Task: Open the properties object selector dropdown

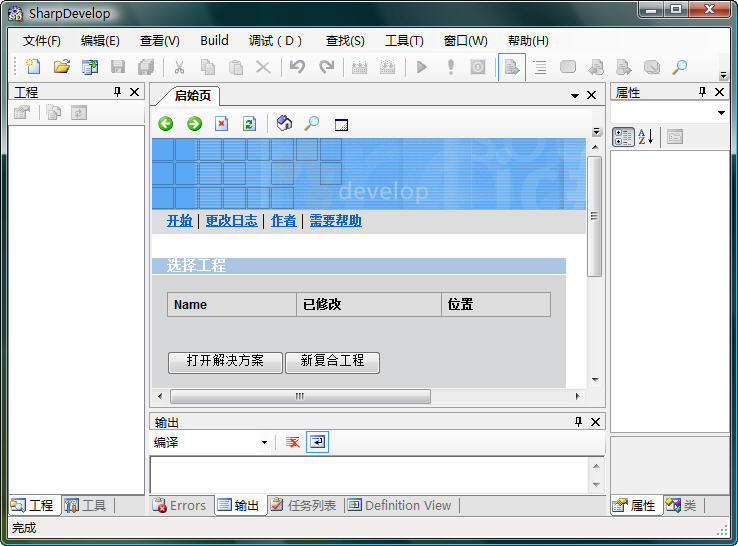Action: 721,113
